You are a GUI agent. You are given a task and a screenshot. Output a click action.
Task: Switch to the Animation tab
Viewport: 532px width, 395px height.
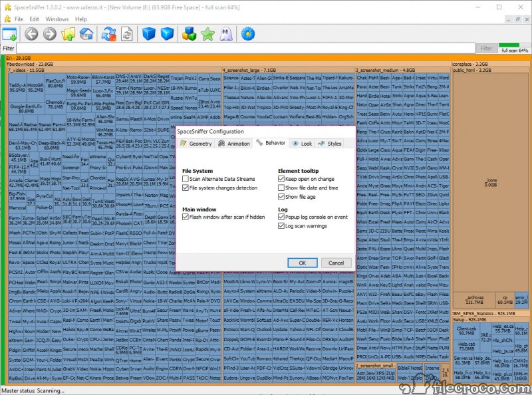[235, 144]
